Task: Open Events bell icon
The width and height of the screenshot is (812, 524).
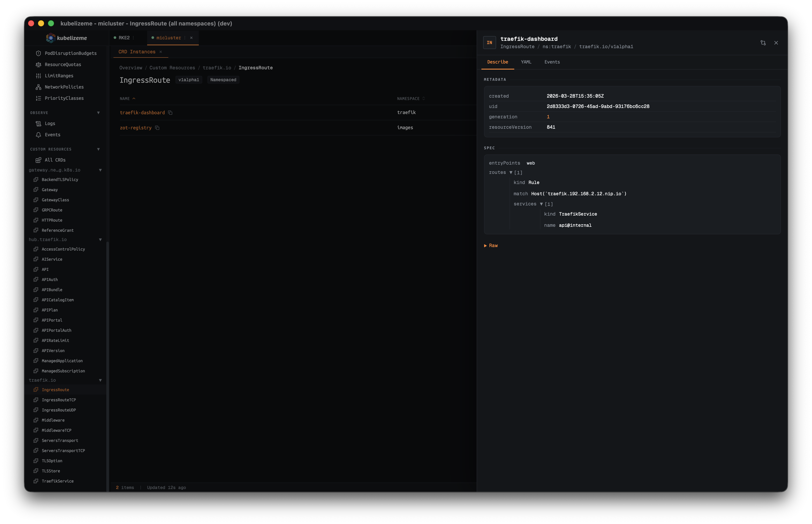Action: [38, 135]
